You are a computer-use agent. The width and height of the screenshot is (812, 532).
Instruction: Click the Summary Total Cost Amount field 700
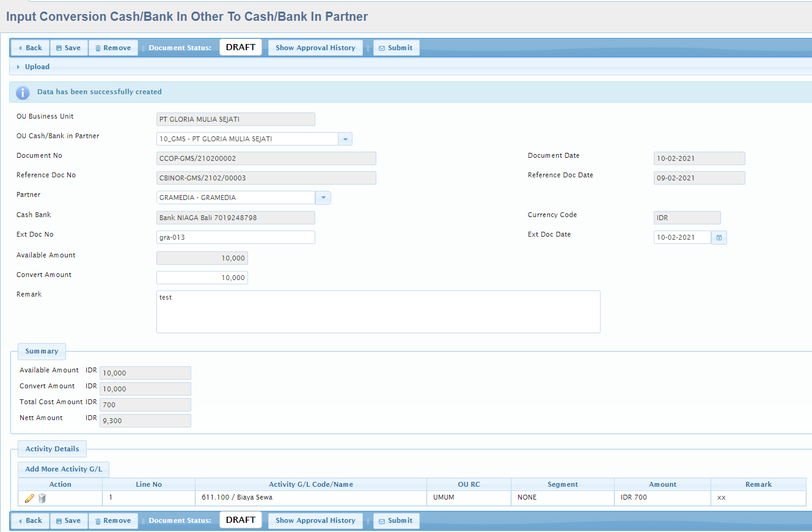tap(145, 405)
